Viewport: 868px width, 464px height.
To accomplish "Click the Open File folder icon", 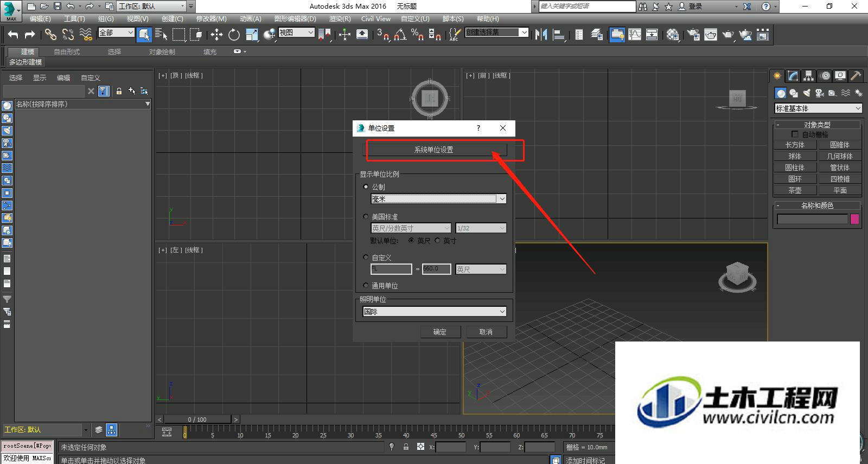I will [44, 7].
